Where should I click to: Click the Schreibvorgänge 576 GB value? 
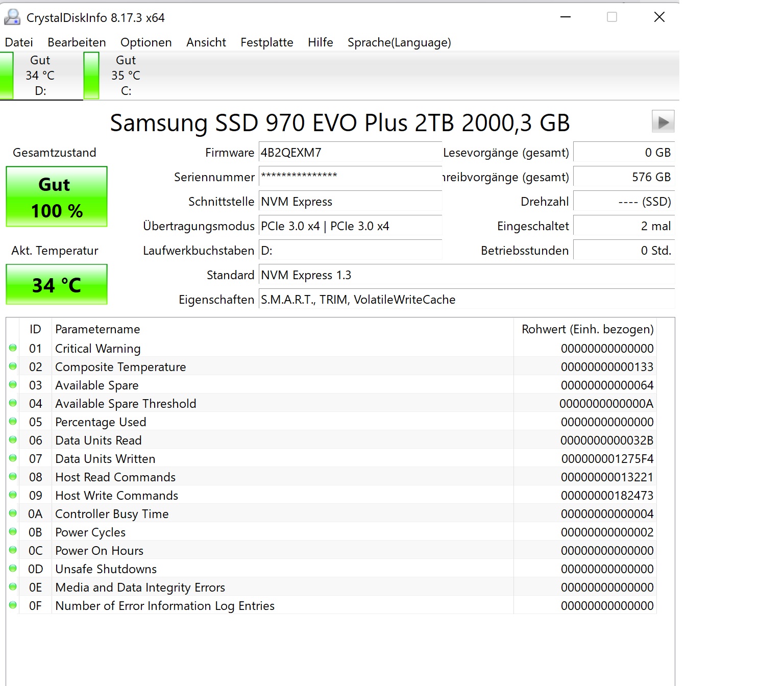point(624,177)
